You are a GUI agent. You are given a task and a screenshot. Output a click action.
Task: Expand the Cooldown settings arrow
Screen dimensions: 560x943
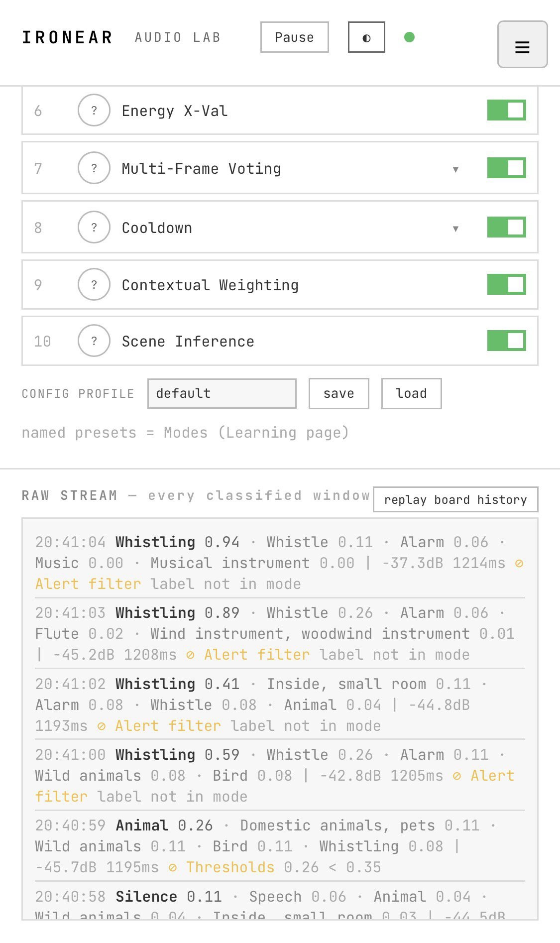[455, 229]
